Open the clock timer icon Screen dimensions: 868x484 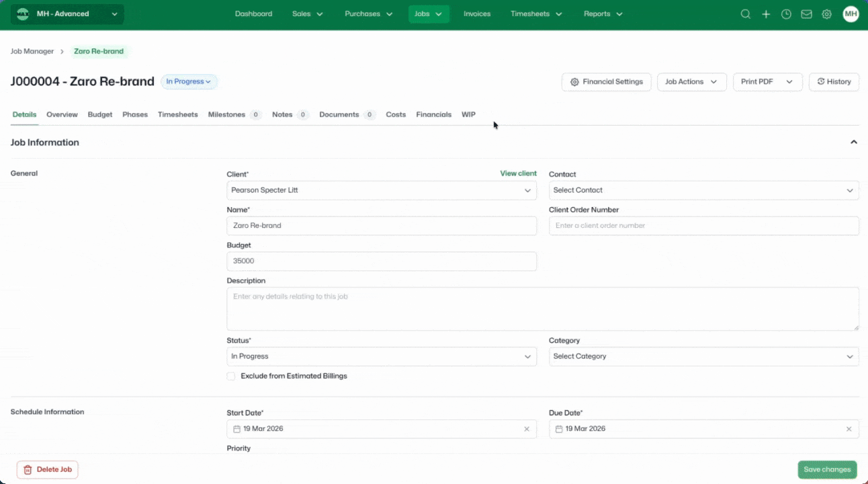pyautogui.click(x=786, y=14)
